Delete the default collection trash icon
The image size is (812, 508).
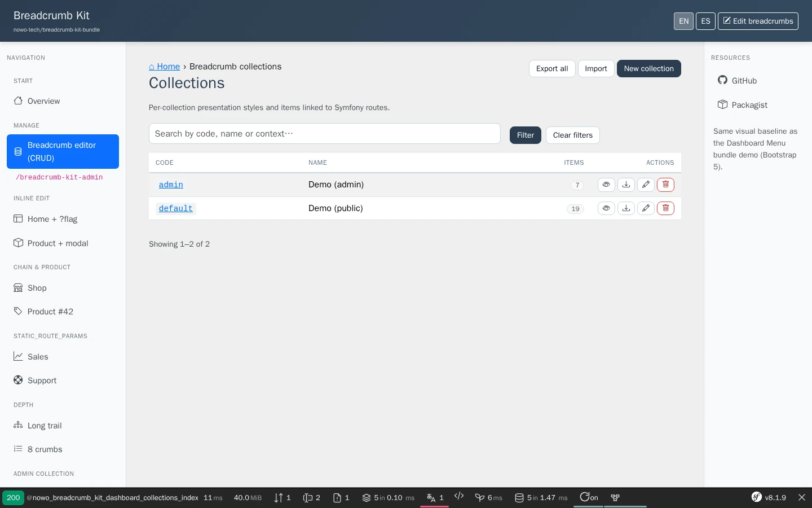click(x=665, y=208)
